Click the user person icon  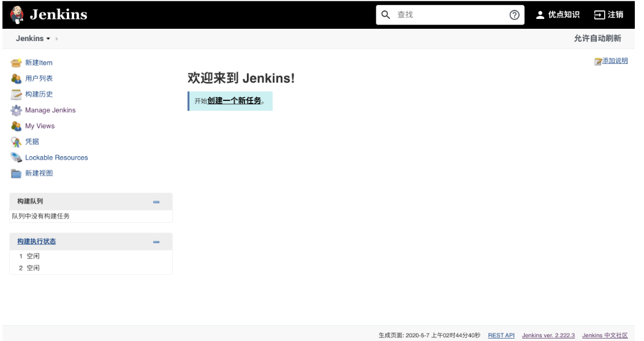(x=540, y=15)
